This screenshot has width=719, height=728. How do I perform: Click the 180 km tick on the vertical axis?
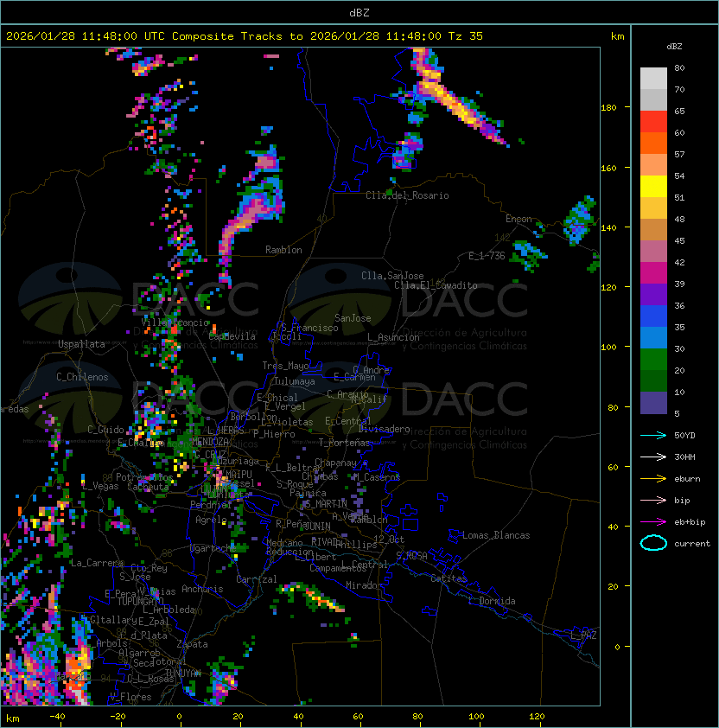coord(608,108)
